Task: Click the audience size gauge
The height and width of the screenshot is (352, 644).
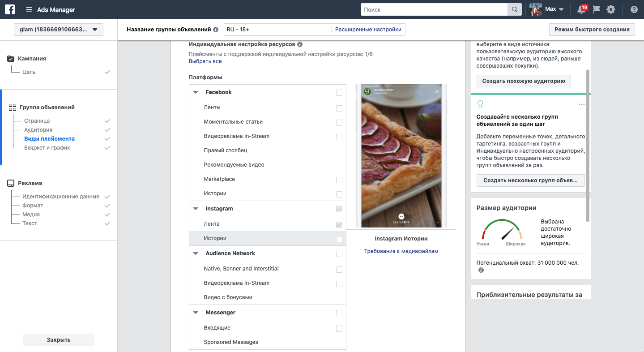Action: pos(502,231)
